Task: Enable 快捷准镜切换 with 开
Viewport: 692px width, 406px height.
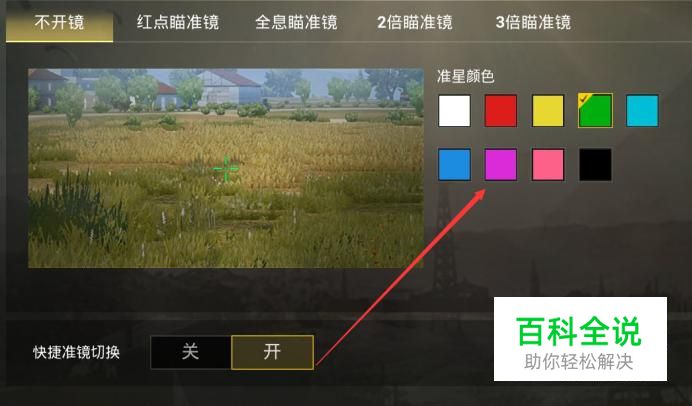Action: click(x=272, y=352)
